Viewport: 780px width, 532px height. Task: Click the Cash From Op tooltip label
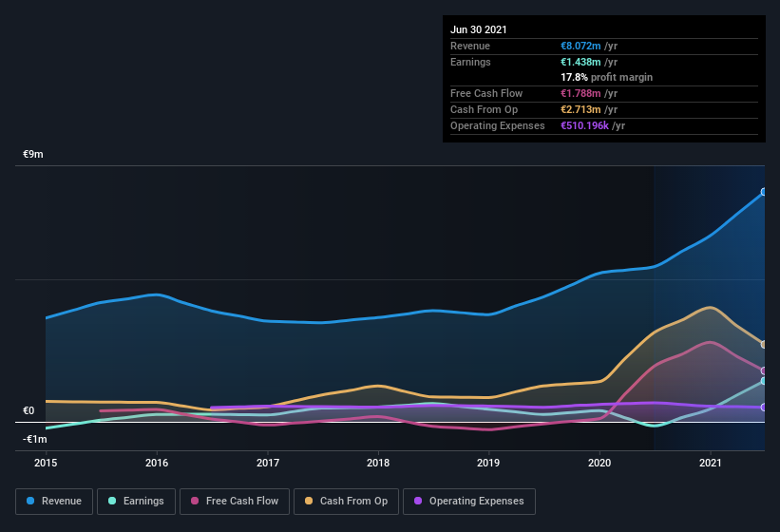pyautogui.click(x=484, y=109)
